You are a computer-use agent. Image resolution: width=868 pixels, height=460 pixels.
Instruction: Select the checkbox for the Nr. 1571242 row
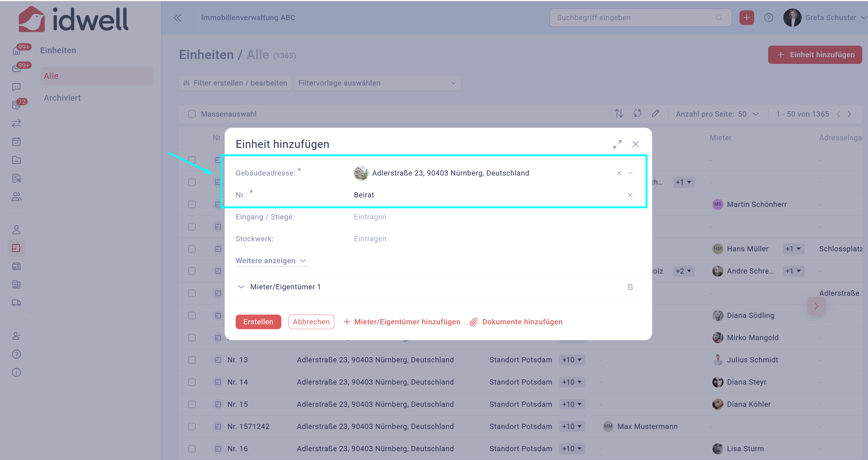tap(192, 427)
